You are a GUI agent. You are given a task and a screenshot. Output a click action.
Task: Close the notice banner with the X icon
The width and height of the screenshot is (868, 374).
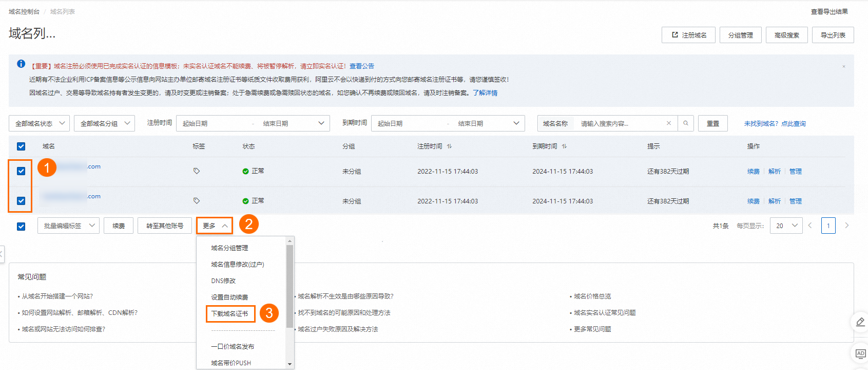tap(843, 66)
